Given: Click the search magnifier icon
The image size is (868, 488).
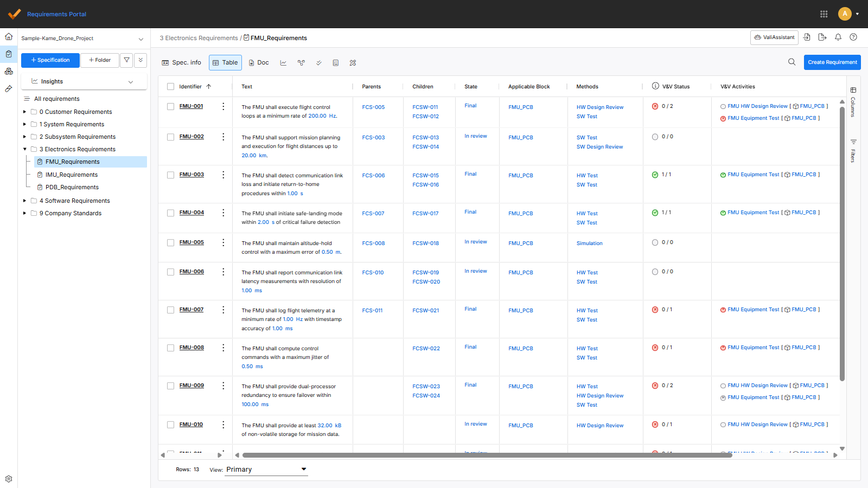Looking at the screenshot, I should click(792, 62).
